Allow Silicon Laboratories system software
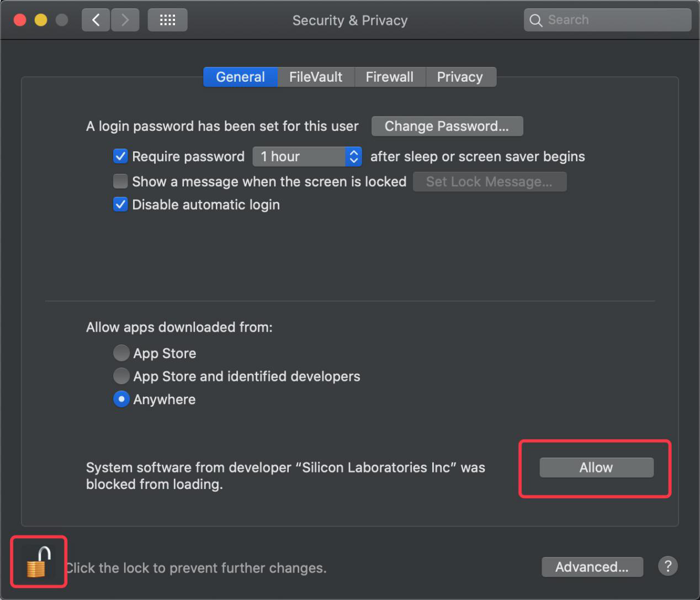This screenshot has width=700, height=600. (596, 468)
